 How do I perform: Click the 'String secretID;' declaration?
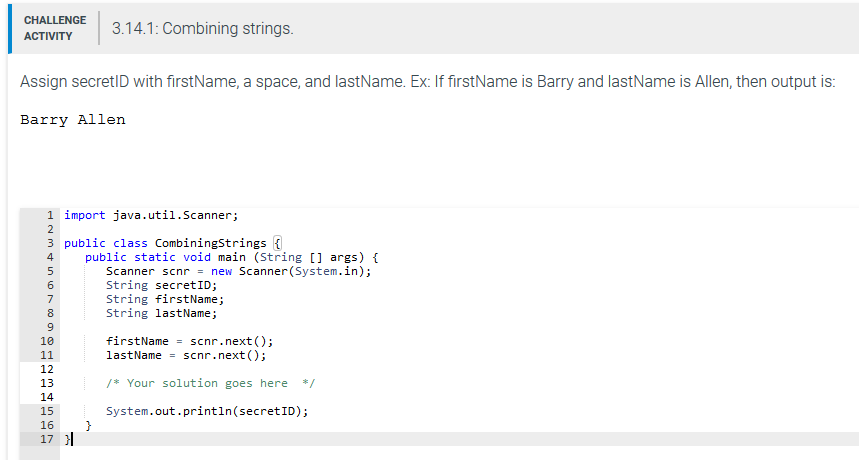click(162, 285)
